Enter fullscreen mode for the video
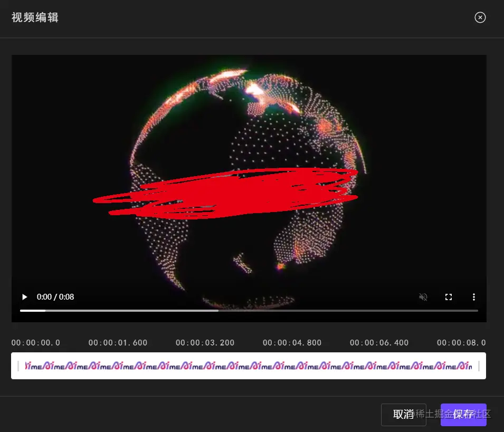This screenshot has height=432, width=504. pos(448,296)
